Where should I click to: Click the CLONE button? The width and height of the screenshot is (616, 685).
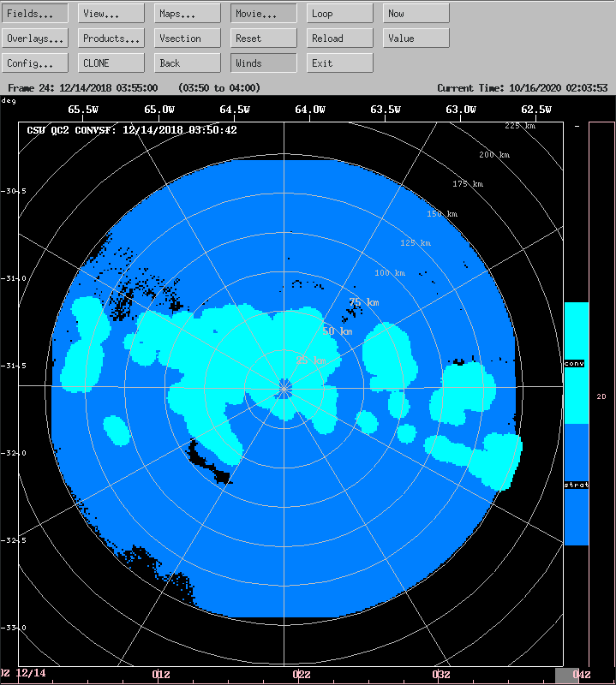pyautogui.click(x=111, y=63)
